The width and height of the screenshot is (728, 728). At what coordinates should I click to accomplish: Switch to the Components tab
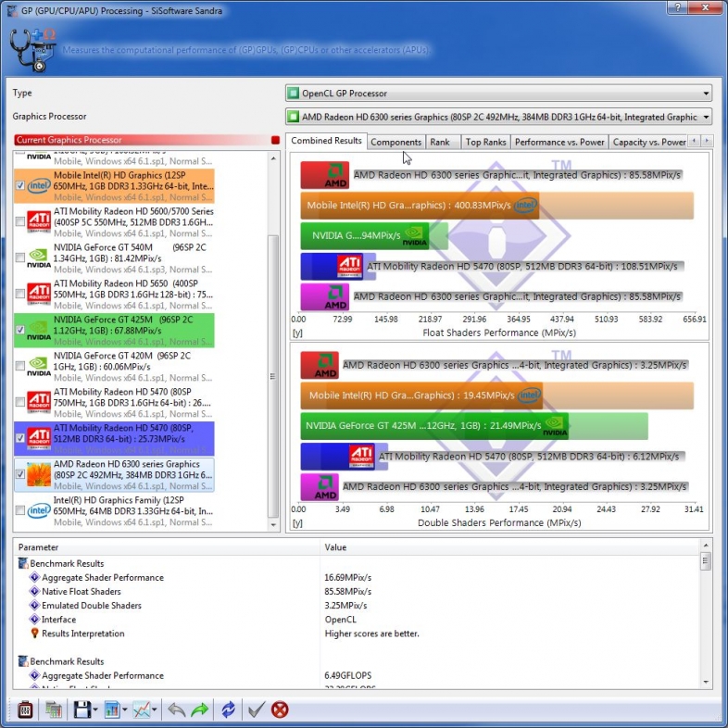[396, 142]
